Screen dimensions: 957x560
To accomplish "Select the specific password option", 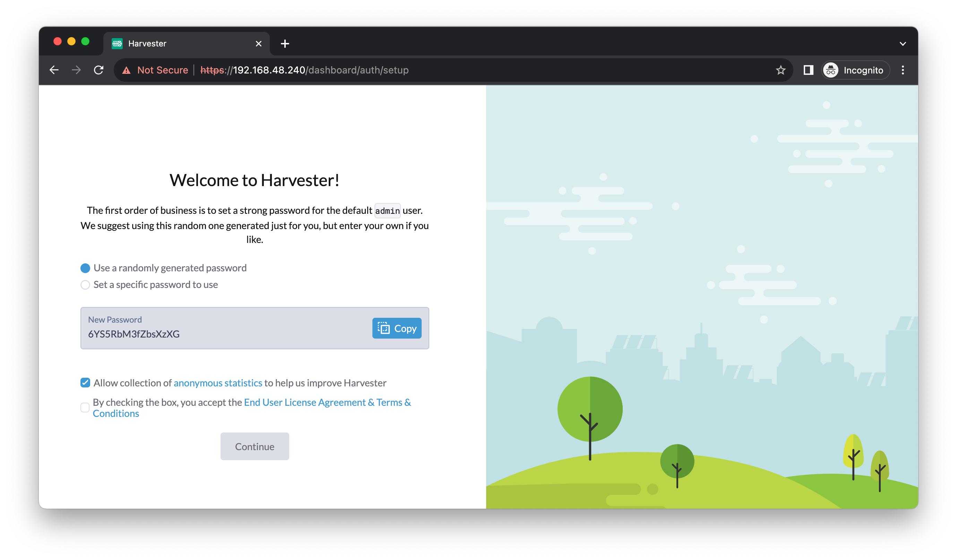I will [85, 284].
